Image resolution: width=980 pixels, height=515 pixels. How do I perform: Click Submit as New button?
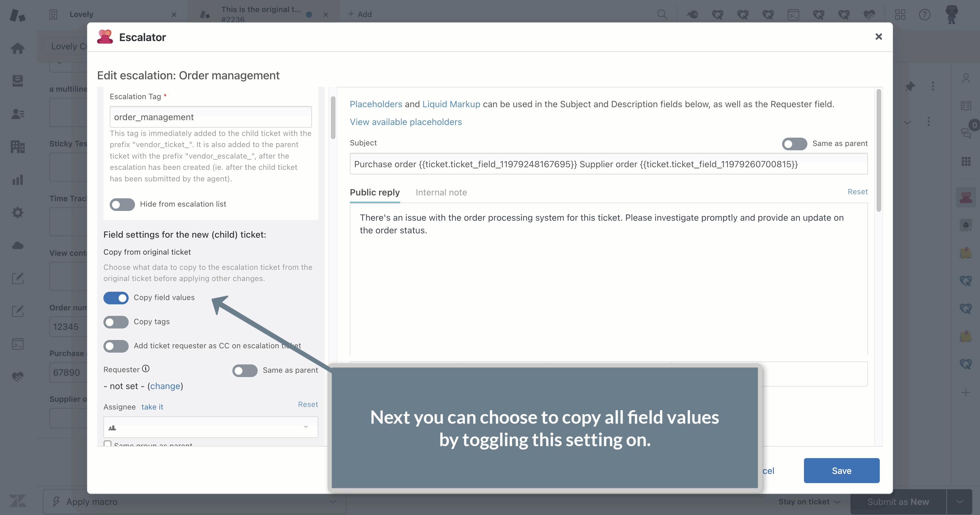pyautogui.click(x=898, y=502)
